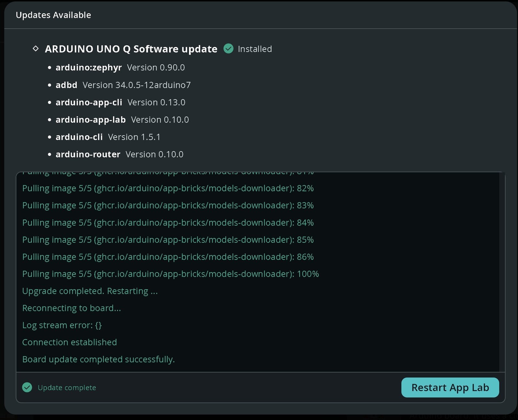Click the Board update completed successfully log line
Image resolution: width=518 pixels, height=420 pixels.
click(98, 359)
